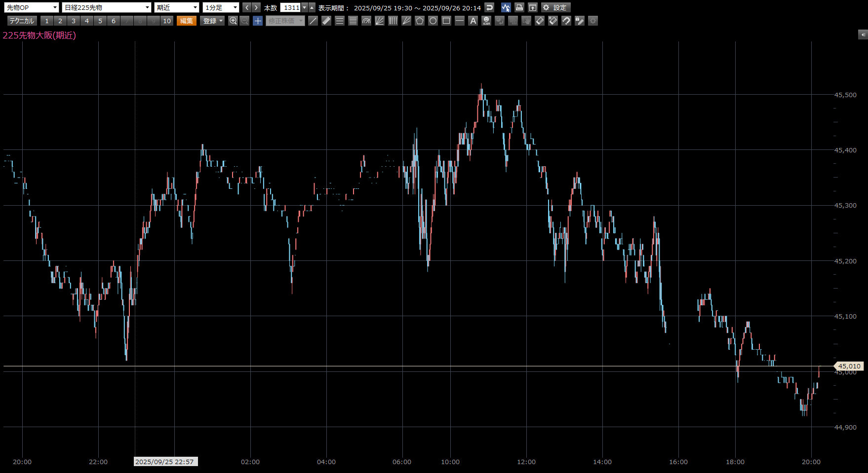Click the eraser tool icon

[540, 21]
